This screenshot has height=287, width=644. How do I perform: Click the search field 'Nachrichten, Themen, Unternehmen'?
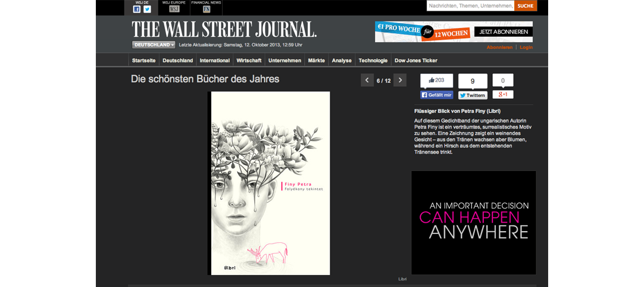(470, 6)
